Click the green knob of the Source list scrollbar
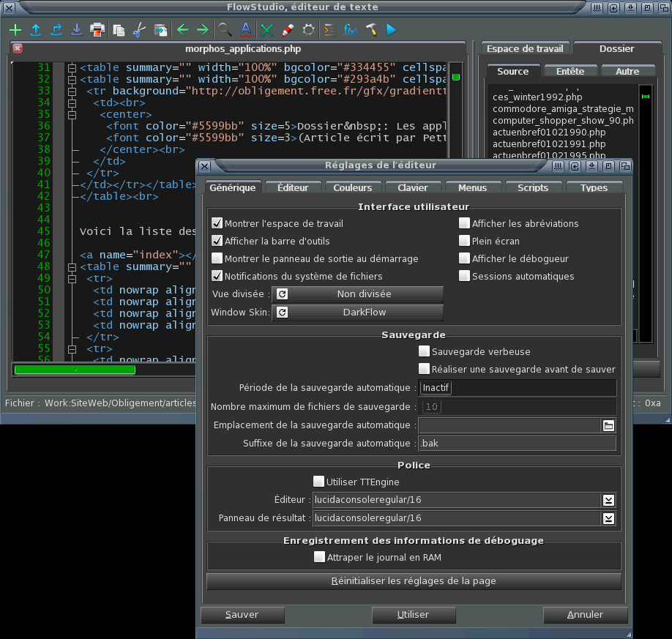 [646, 97]
